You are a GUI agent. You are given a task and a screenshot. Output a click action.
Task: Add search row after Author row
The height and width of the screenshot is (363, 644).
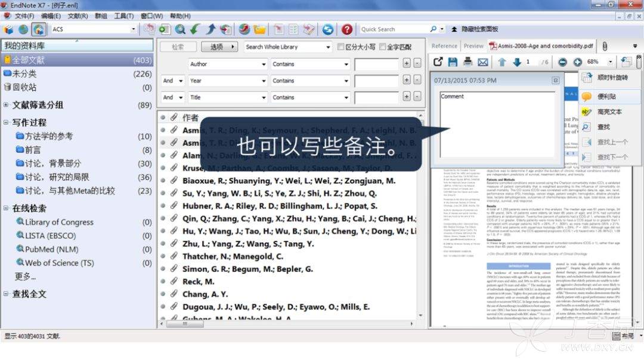406,63
